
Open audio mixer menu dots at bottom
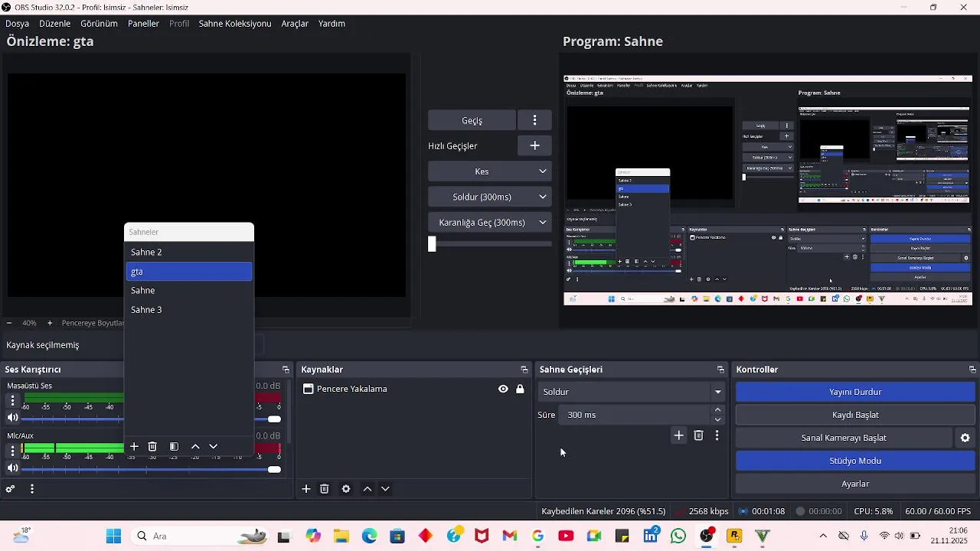coord(31,489)
